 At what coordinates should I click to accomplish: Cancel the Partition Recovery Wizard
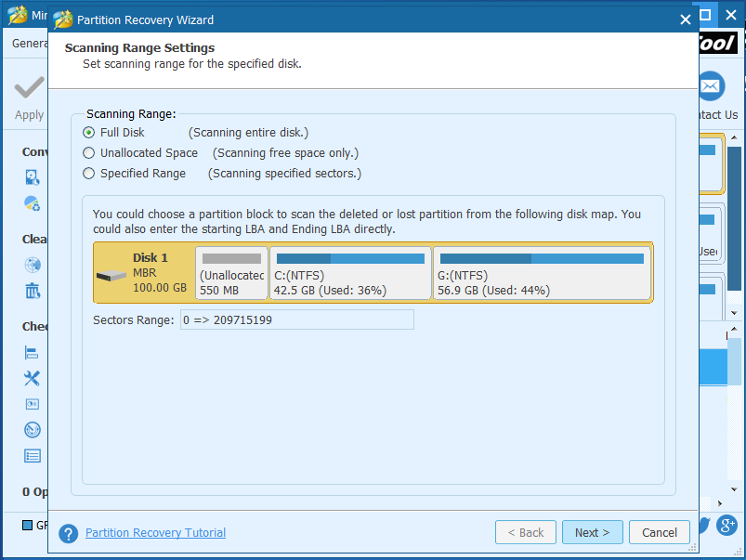[x=659, y=532]
